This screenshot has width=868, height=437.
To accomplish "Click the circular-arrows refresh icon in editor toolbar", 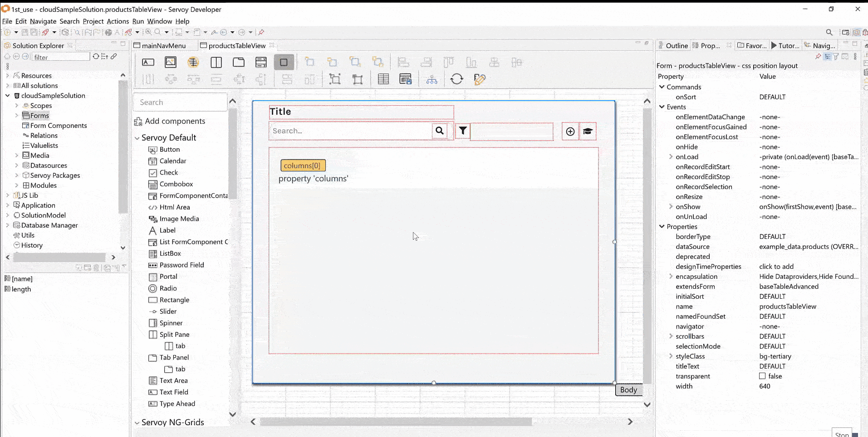I will coord(456,79).
